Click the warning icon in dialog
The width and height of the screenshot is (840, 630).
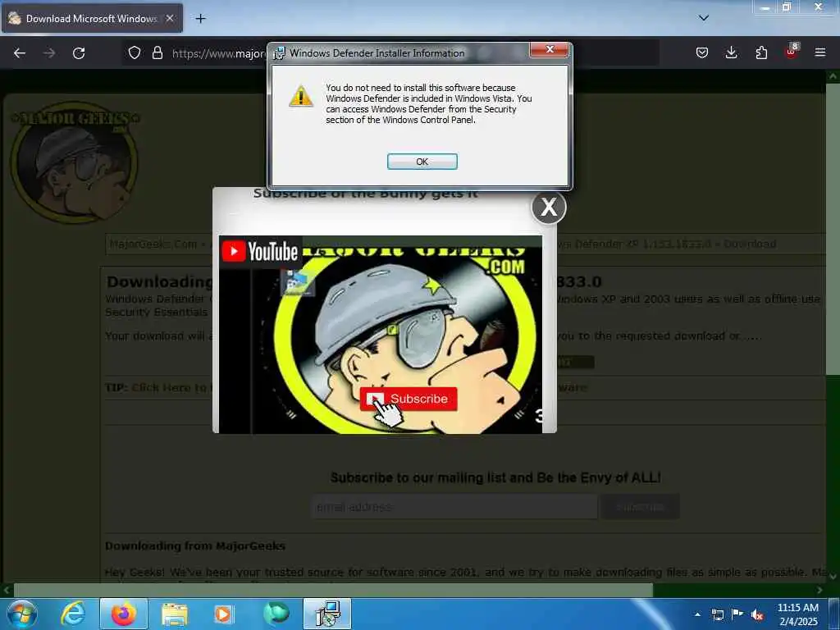(x=301, y=97)
